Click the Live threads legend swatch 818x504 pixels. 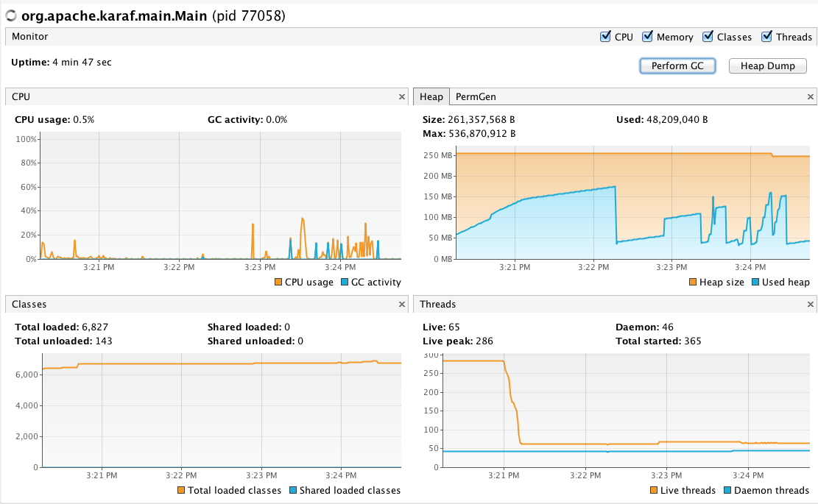click(x=654, y=490)
